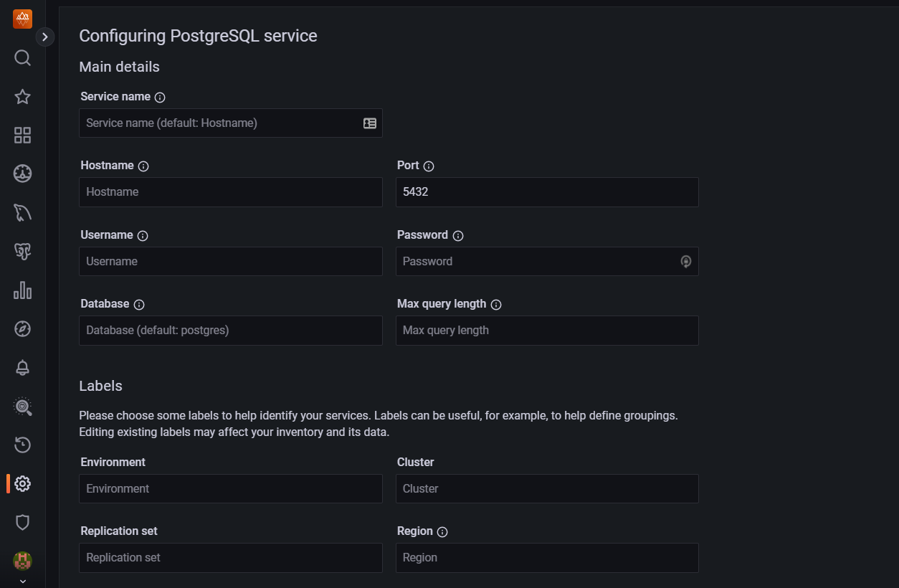Show info tooltip for Service name
899x588 pixels.
click(160, 98)
